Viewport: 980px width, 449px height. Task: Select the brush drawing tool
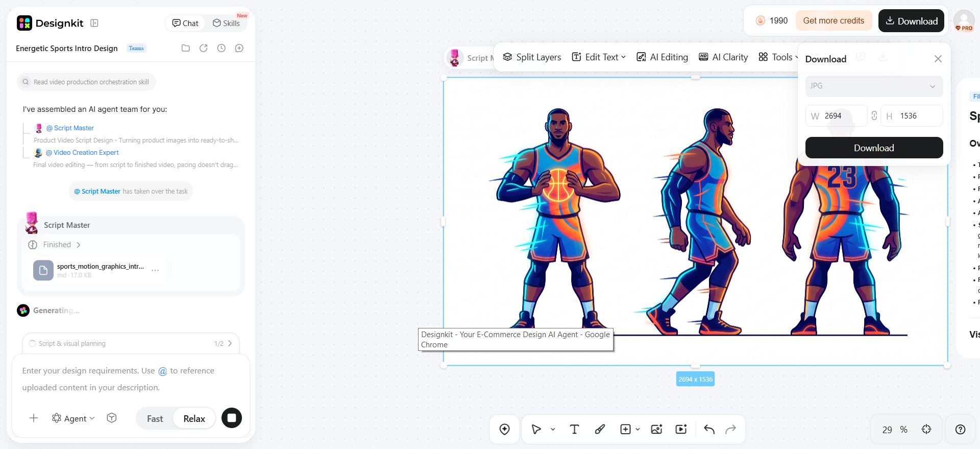pyautogui.click(x=600, y=430)
